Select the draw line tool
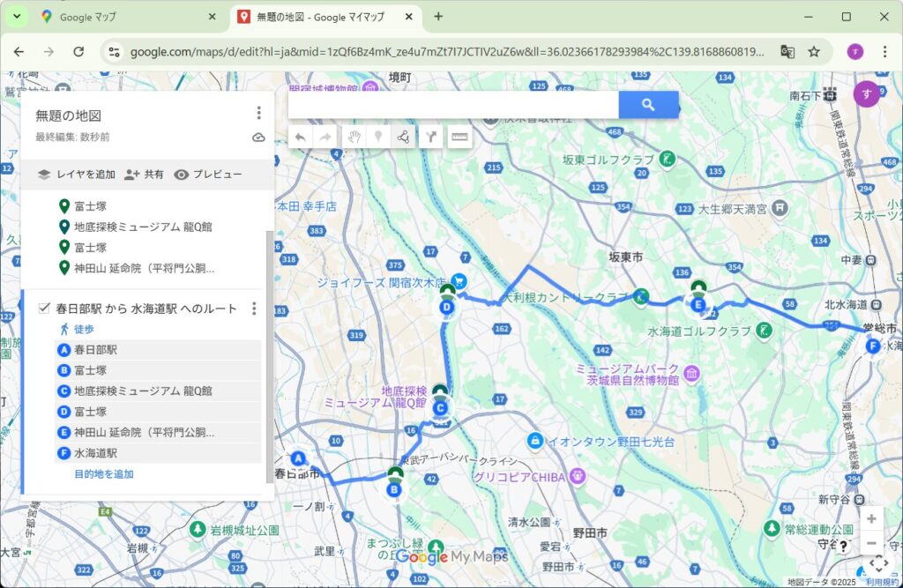This screenshot has height=588, width=903. pyautogui.click(x=404, y=137)
